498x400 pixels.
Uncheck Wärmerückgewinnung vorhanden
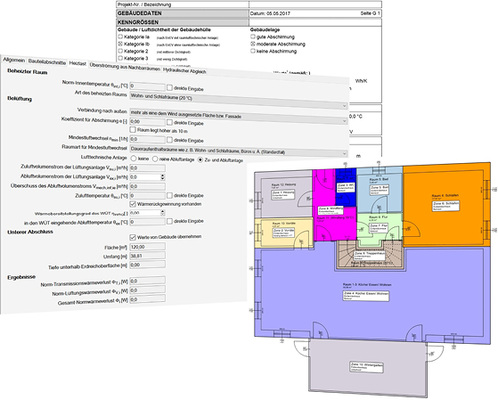click(133, 204)
